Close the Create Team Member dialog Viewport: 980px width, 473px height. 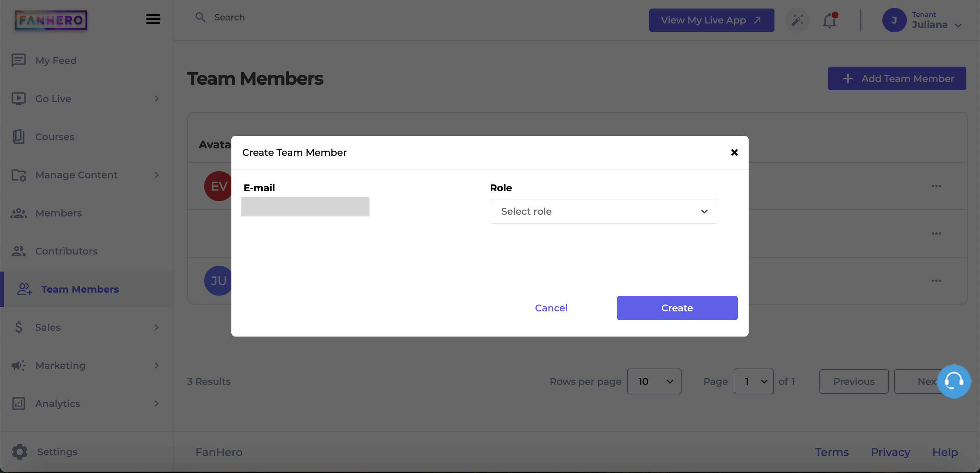pos(734,152)
